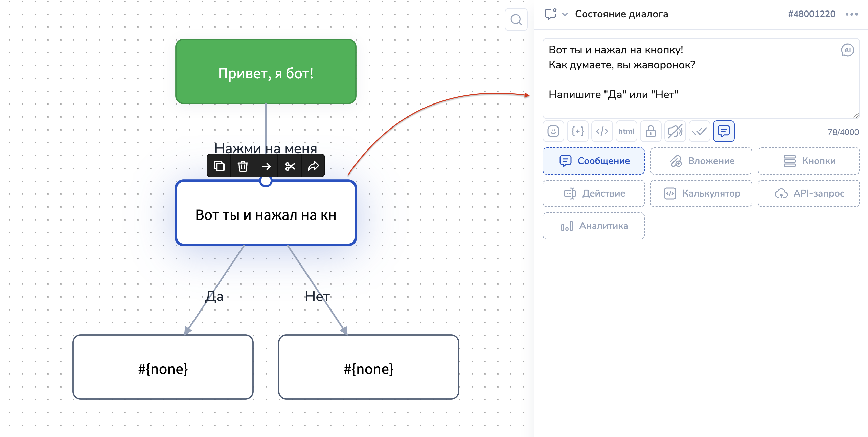Open the three-dots more options menu
This screenshot has width=868, height=437.
pyautogui.click(x=851, y=14)
